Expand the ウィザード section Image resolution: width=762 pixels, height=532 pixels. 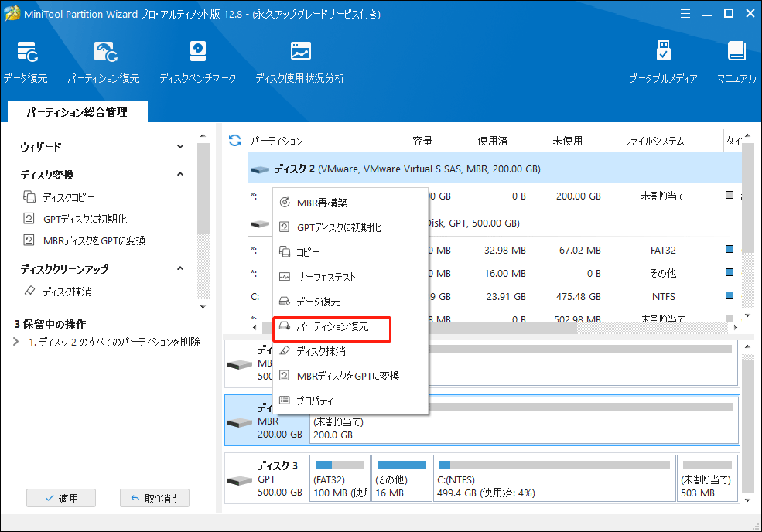[180, 146]
